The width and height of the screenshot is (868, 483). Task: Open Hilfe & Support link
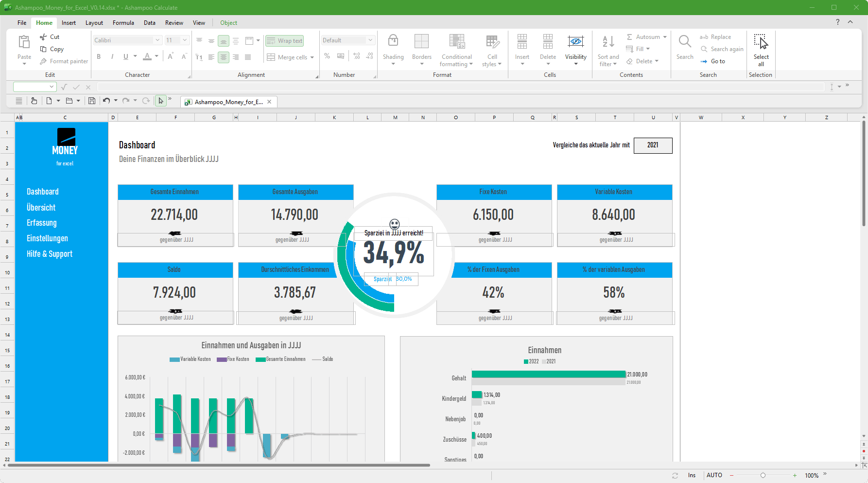pyautogui.click(x=50, y=254)
